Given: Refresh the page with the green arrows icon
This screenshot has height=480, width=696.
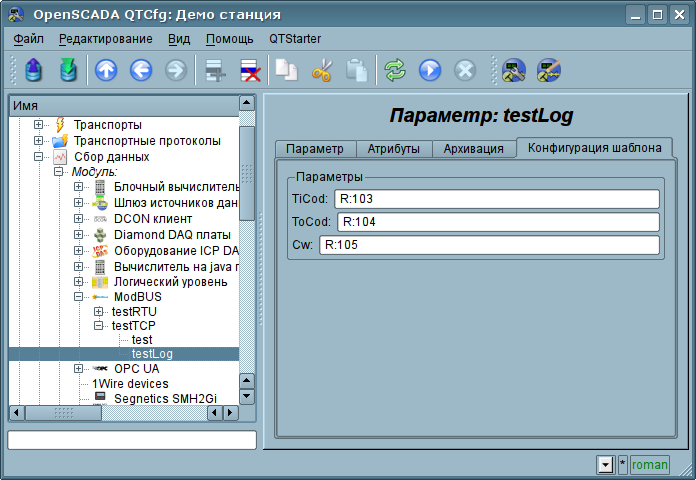Looking at the screenshot, I should 395,70.
